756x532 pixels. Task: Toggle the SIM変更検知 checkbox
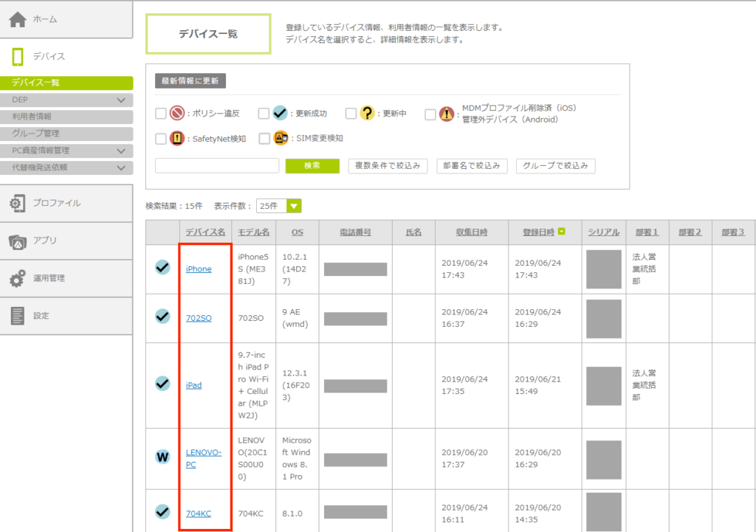[264, 138]
